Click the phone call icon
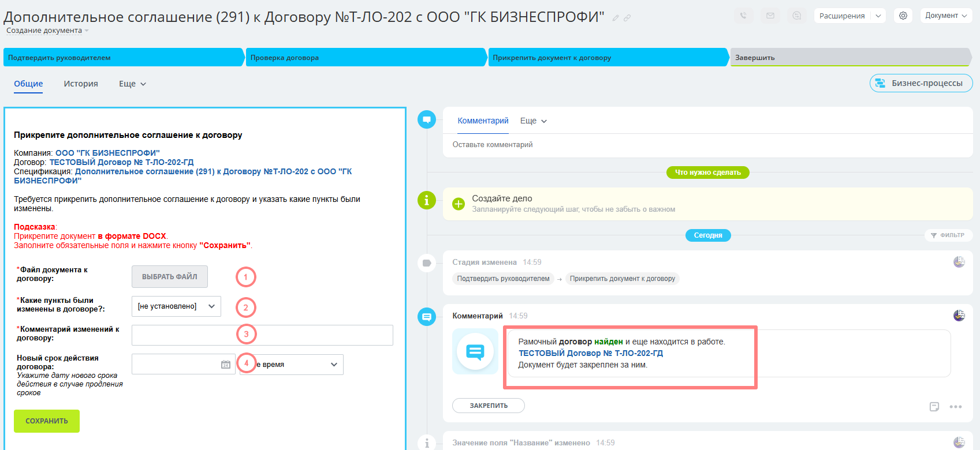Viewport: 980px width, 450px height. click(x=743, y=16)
